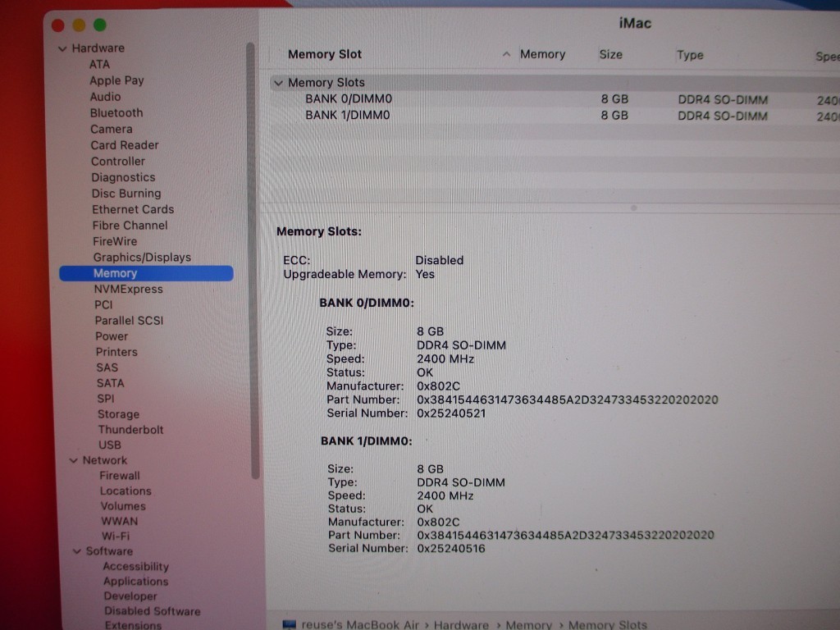840x630 pixels.
Task: Open Developer entry
Action: 130,596
